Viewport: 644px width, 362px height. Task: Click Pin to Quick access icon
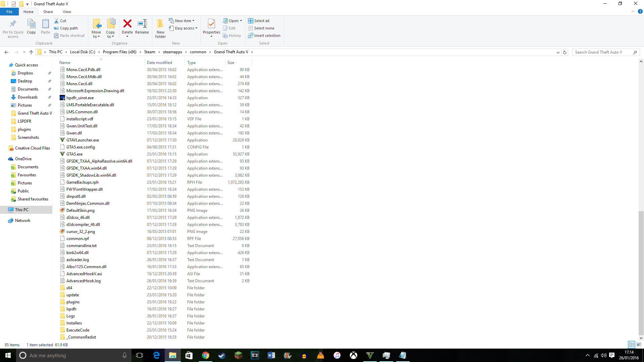point(13,24)
